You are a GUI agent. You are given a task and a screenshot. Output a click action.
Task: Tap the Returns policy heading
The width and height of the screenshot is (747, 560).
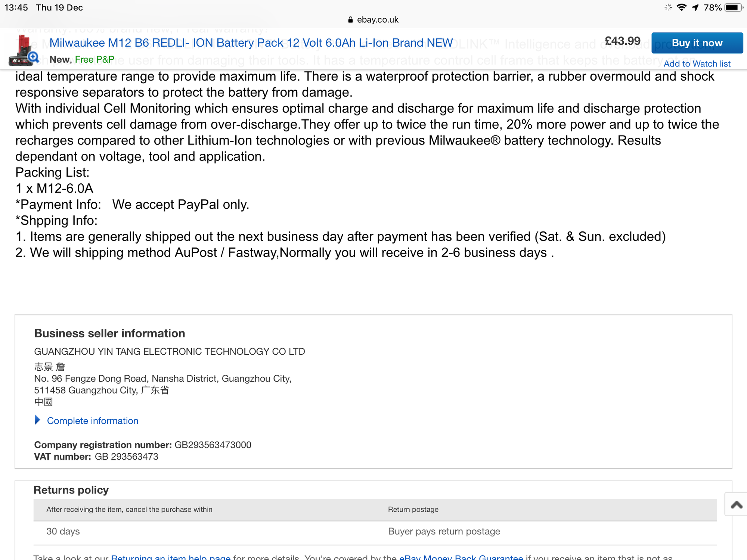(x=71, y=490)
